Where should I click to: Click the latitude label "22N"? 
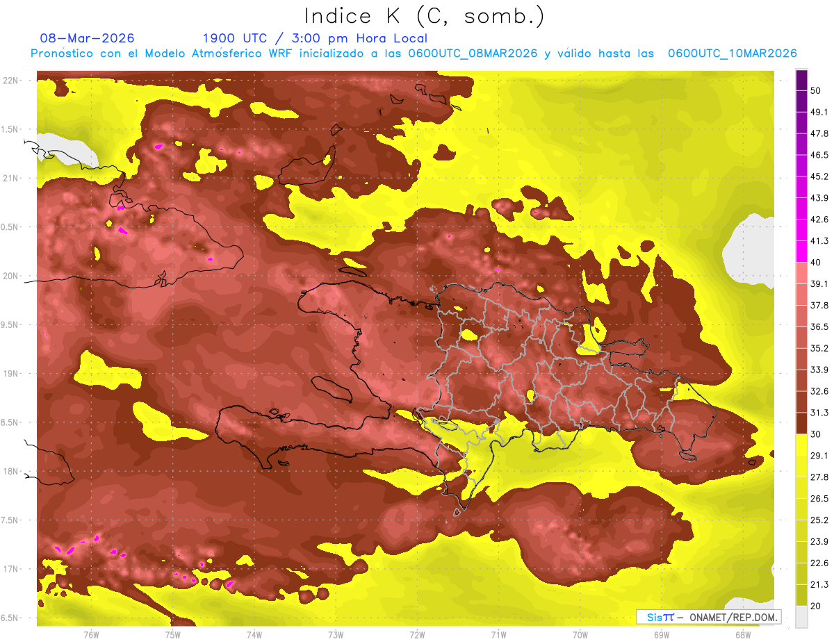12,80
